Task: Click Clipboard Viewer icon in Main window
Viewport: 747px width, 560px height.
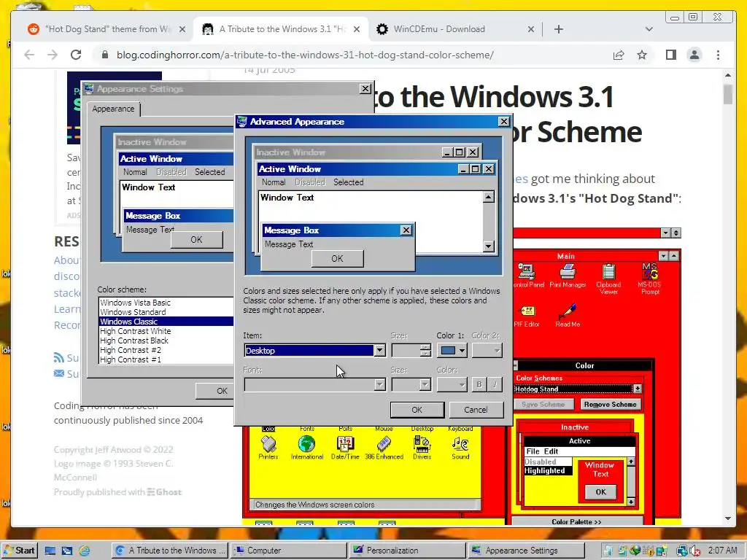Action: tap(608, 279)
